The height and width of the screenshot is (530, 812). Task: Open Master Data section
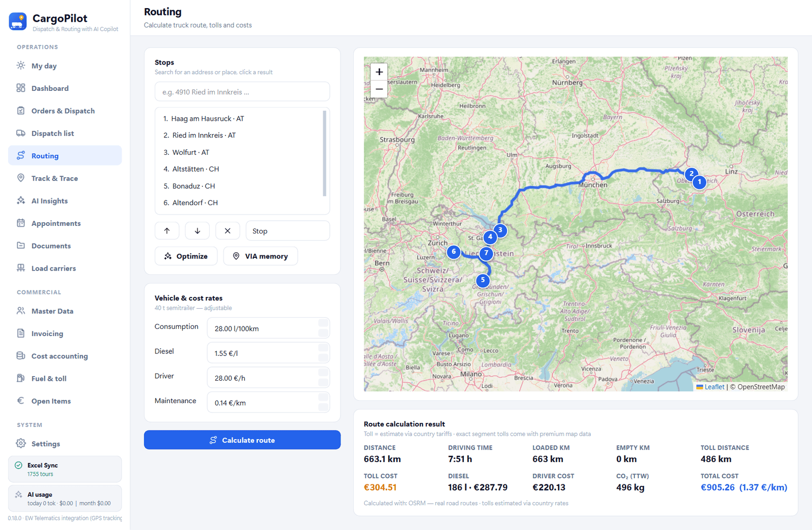(65, 311)
